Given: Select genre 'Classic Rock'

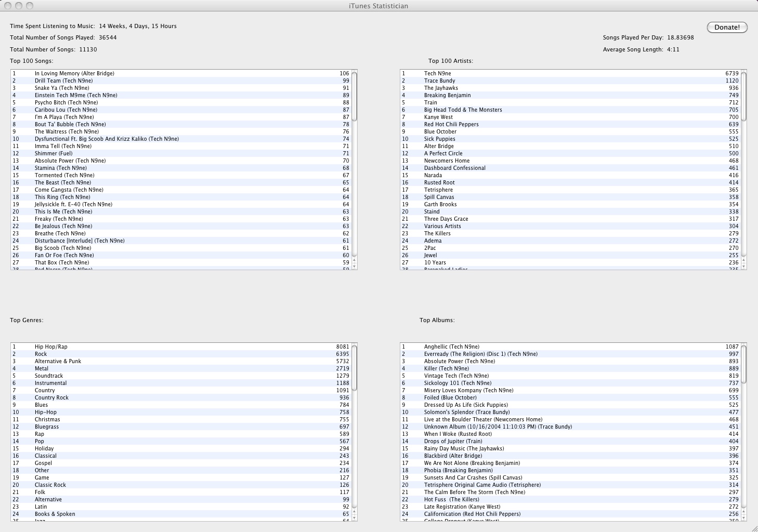Looking at the screenshot, I should 181,485.
